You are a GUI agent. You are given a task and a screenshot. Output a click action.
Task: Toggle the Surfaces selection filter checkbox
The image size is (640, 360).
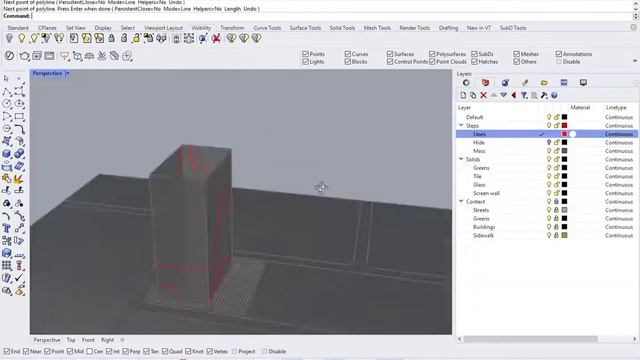[x=390, y=54]
